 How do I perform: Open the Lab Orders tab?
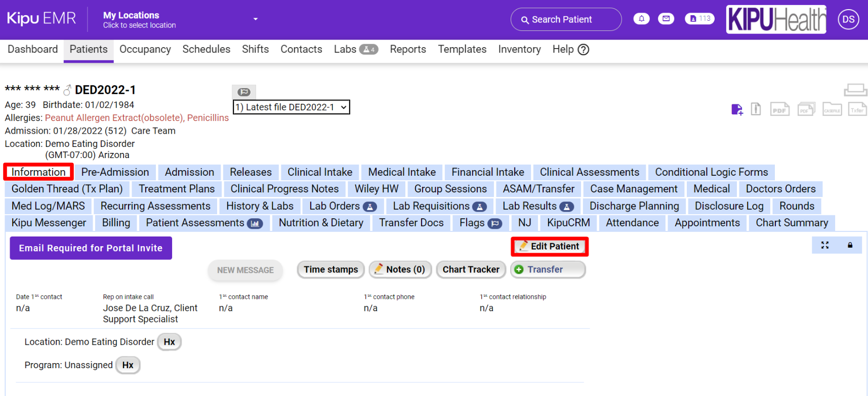point(343,206)
